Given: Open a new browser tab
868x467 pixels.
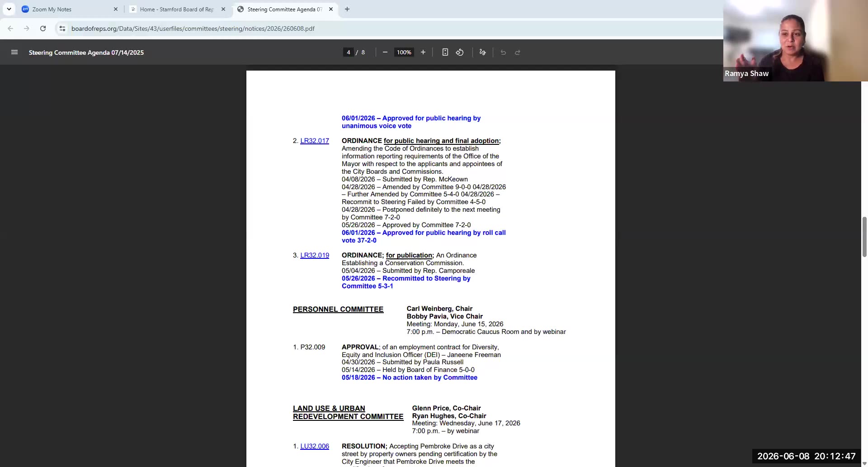Looking at the screenshot, I should 347,9.
